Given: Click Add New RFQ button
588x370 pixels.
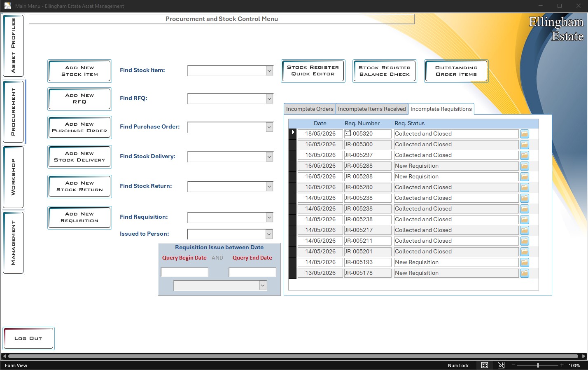Looking at the screenshot, I should click(x=79, y=99).
